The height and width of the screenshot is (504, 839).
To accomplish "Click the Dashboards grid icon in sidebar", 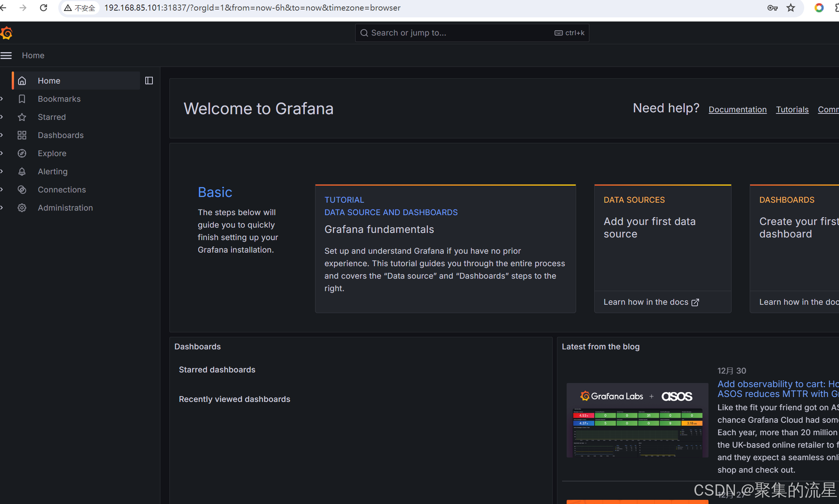I will click(22, 135).
